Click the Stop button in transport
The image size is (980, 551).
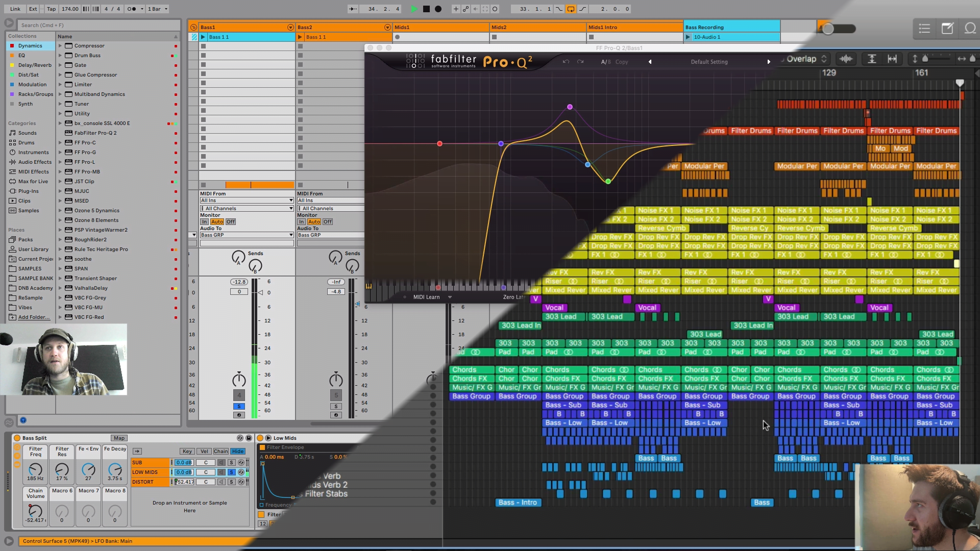[426, 9]
